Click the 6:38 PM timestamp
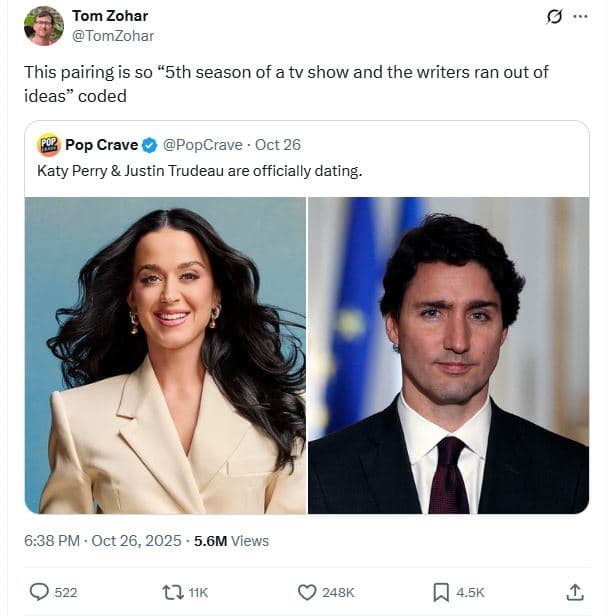This screenshot has height=616, width=611. point(54,540)
